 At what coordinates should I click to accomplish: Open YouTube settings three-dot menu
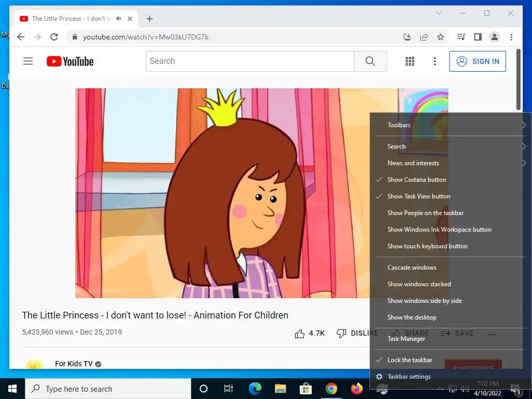[x=435, y=61]
